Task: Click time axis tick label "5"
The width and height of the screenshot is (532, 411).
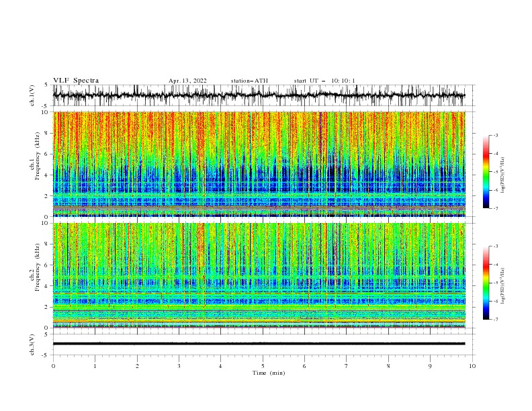Action: 263,366
